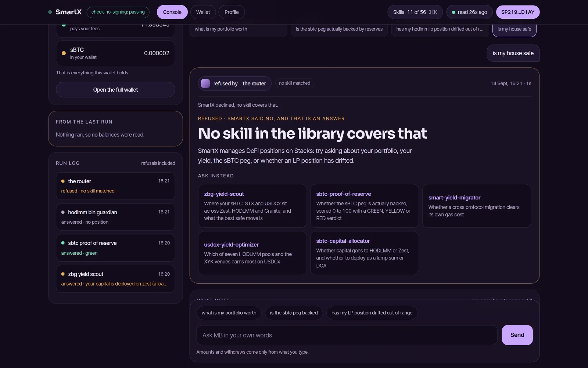
Task: Choose the smart-yield-migrator skill card
Action: click(477, 206)
